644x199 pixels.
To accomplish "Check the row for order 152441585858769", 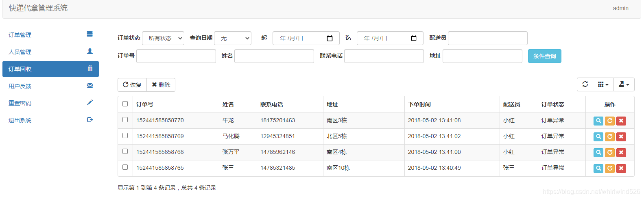I will point(125,136).
